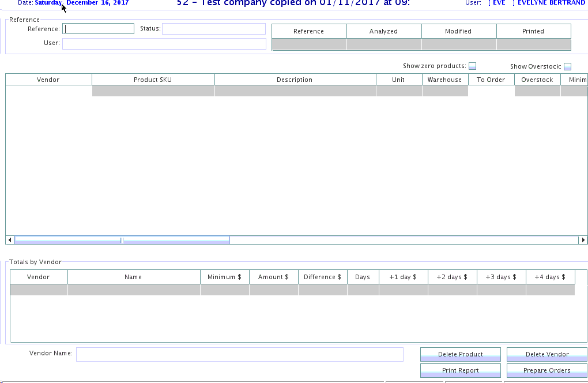Click the Description column header
Screen dimensions: 588x383
(x=295, y=80)
